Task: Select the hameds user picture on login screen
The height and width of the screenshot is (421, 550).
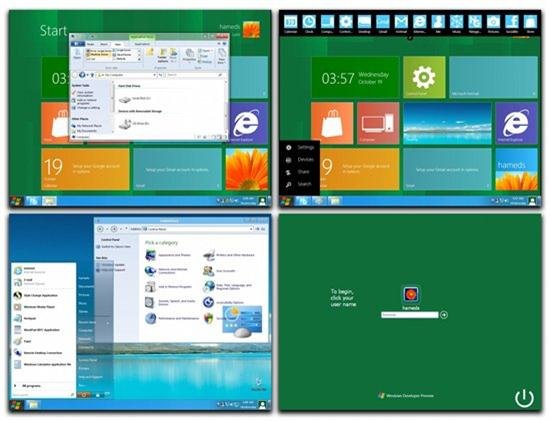Action: (410, 295)
